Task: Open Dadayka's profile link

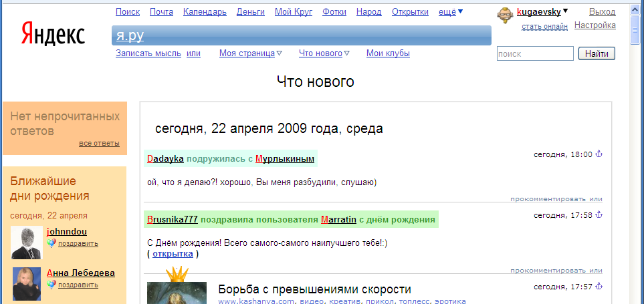Action: point(165,159)
